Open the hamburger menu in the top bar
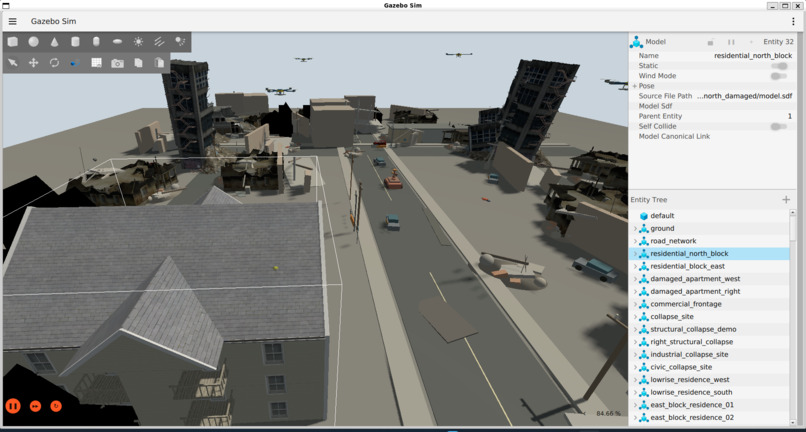The width and height of the screenshot is (806, 432). coord(13,21)
